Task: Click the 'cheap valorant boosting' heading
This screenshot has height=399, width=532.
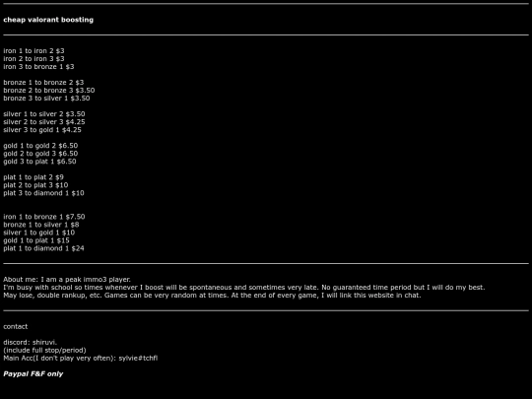Action: pos(48,20)
